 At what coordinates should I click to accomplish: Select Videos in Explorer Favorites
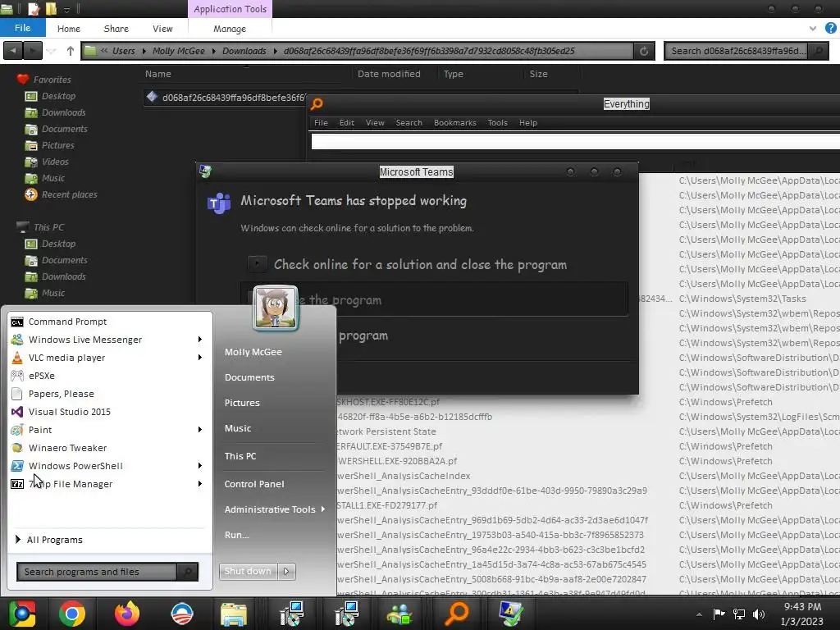click(x=55, y=162)
